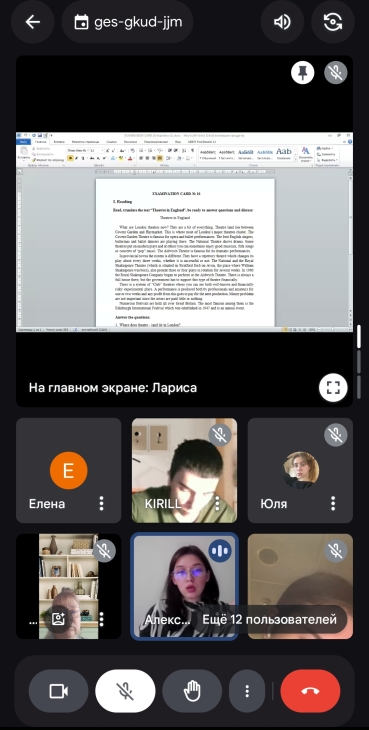Unmute the microphone in the bottom bar
Screen dimensions: 369x730
[125, 691]
